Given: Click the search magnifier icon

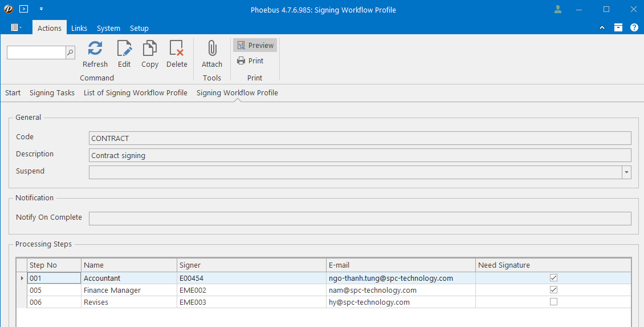Looking at the screenshot, I should pyautogui.click(x=70, y=53).
